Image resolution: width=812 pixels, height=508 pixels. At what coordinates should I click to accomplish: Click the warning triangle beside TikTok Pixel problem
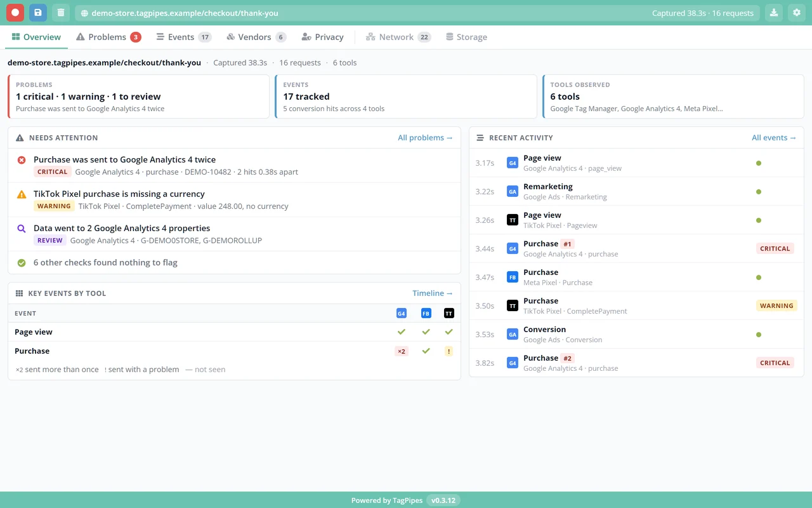[22, 194]
